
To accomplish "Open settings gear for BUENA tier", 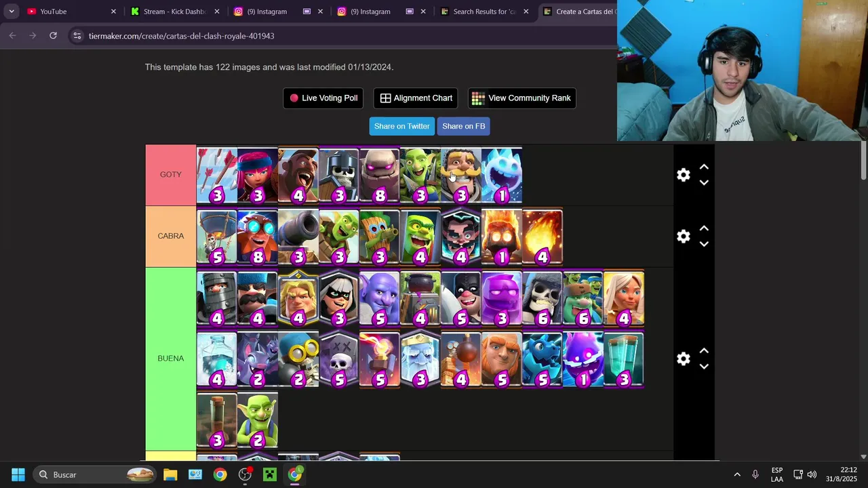I will [x=683, y=359].
